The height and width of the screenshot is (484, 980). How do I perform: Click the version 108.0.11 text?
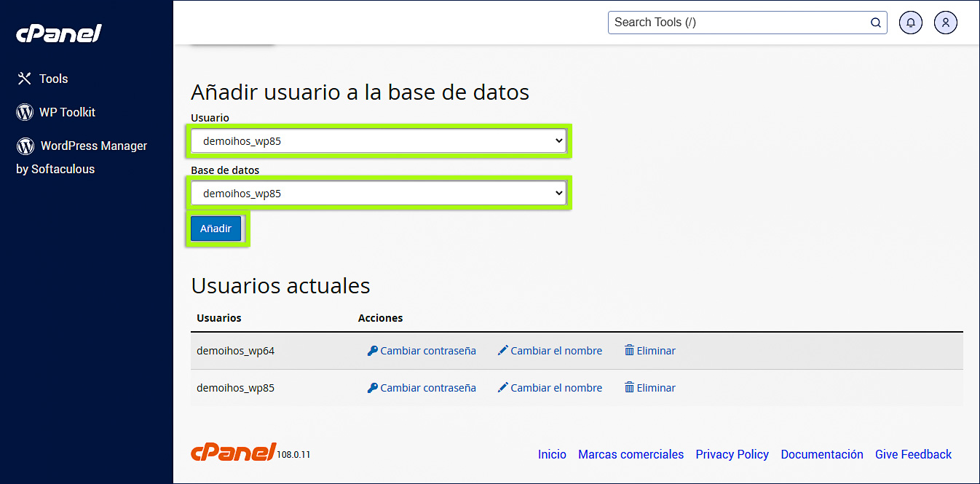click(293, 455)
